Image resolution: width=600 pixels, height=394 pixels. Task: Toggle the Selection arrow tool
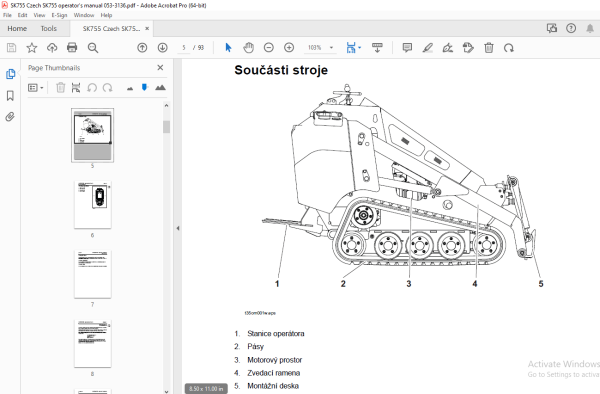228,47
